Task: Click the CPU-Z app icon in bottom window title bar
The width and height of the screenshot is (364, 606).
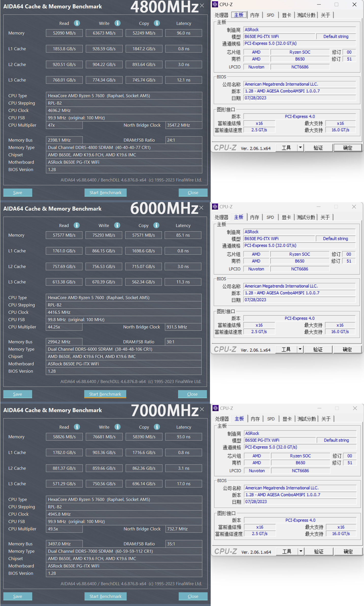Action: tap(216, 408)
